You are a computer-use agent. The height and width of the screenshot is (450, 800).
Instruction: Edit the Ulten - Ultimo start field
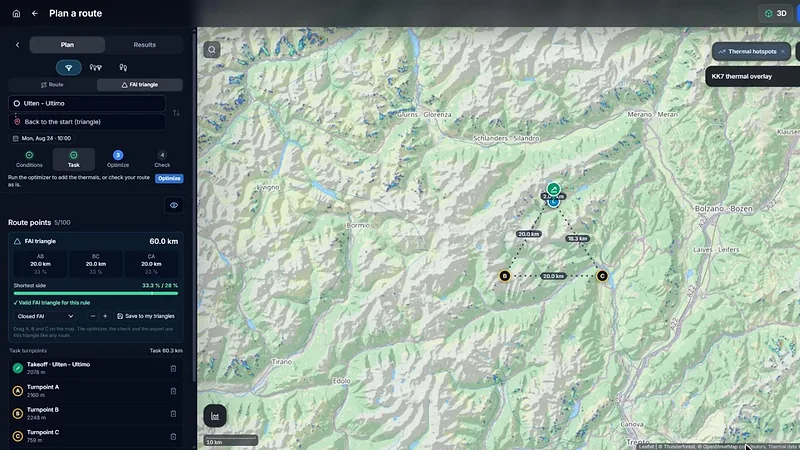pos(87,103)
